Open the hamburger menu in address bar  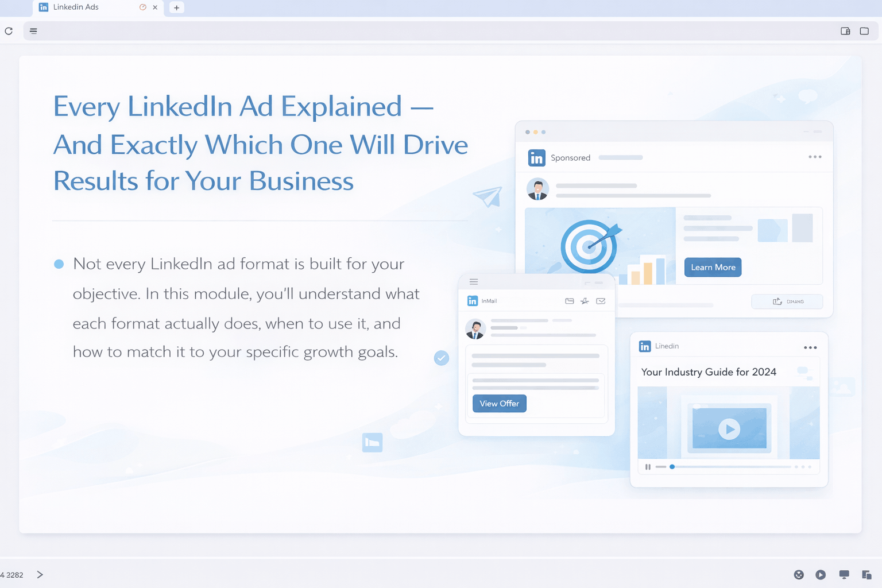pos(34,31)
